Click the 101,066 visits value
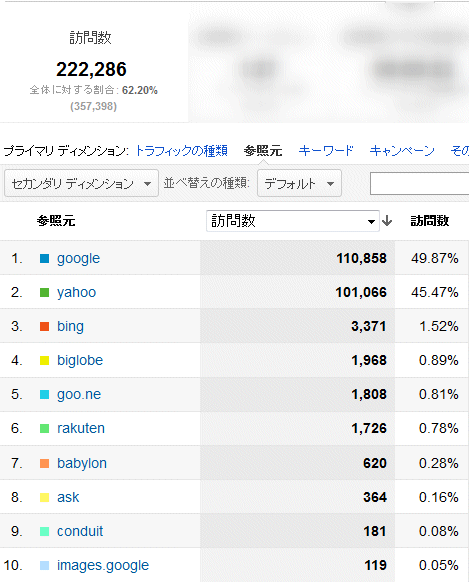This screenshot has width=469, height=582. 361,292
